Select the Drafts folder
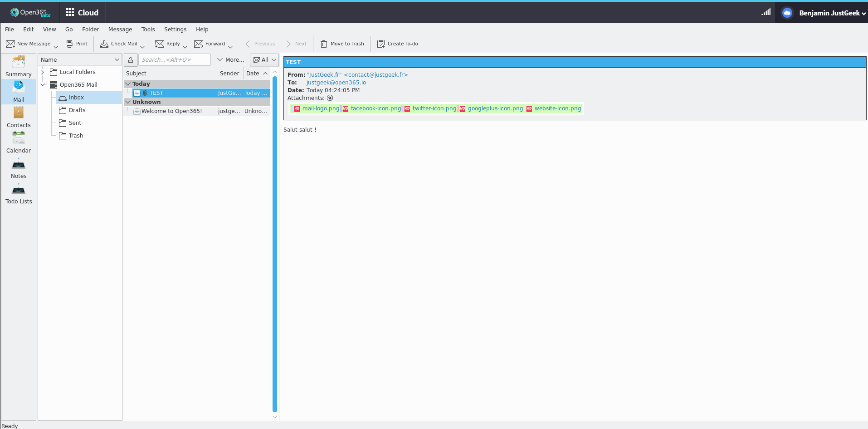This screenshot has height=429, width=868. click(77, 110)
